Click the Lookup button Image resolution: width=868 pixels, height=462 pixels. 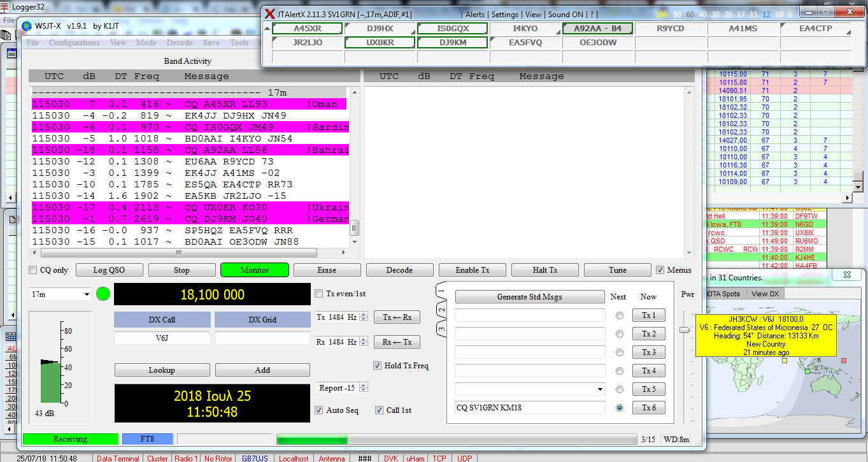[x=162, y=370]
